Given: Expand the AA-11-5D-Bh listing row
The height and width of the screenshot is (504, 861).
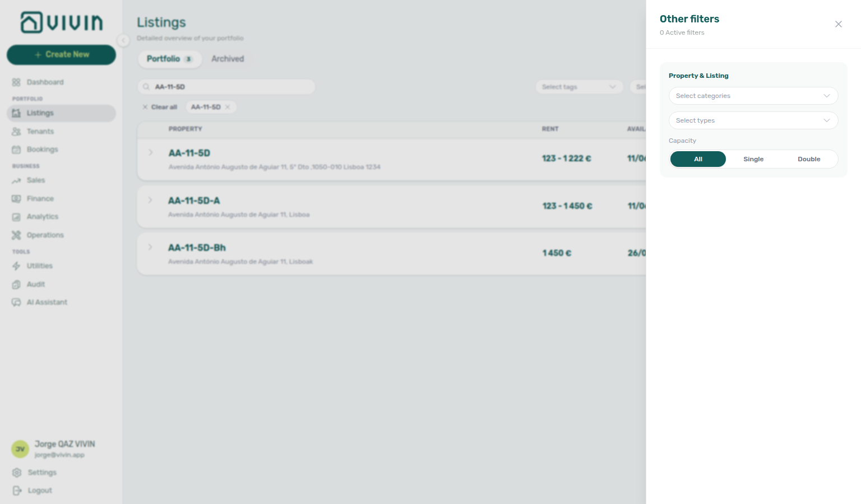Looking at the screenshot, I should [150, 247].
